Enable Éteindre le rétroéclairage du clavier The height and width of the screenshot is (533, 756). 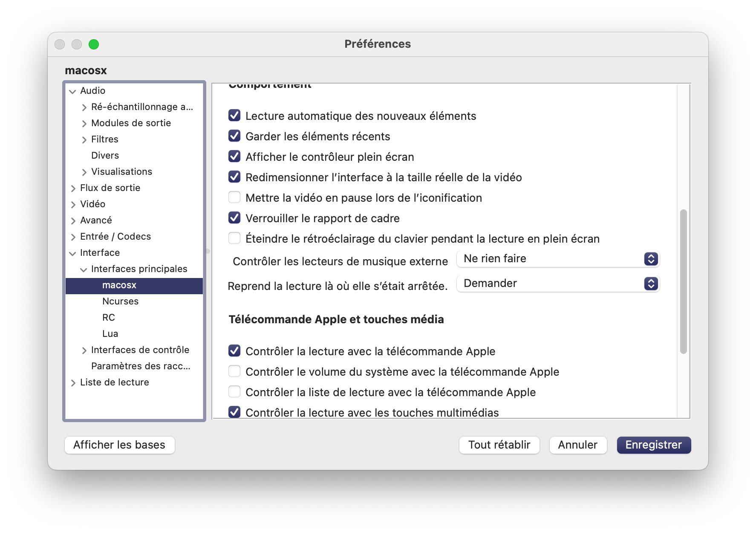click(234, 238)
